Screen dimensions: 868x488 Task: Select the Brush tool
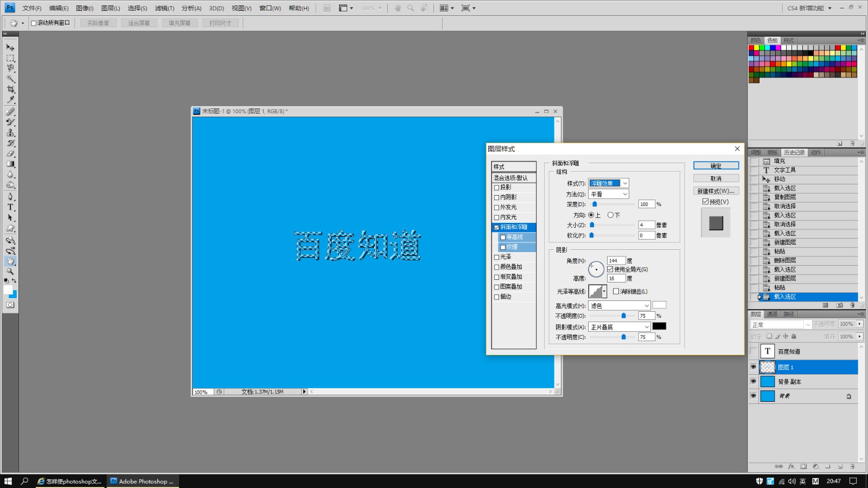click(x=10, y=122)
